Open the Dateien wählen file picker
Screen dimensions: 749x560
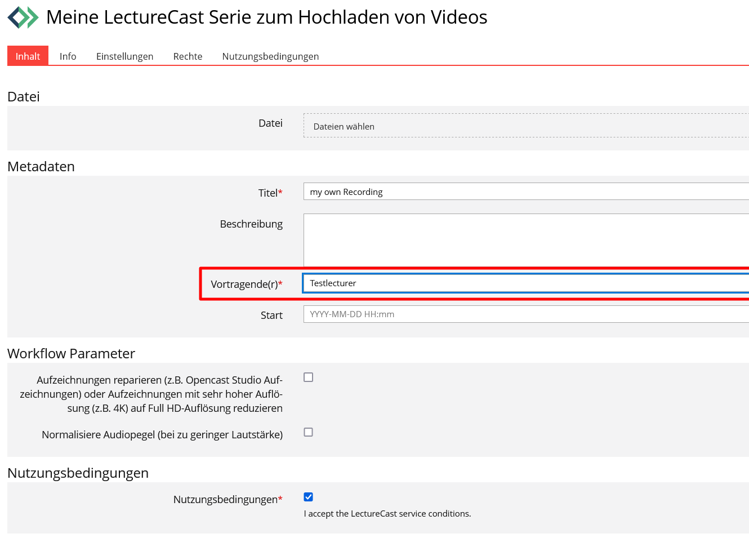tap(344, 126)
